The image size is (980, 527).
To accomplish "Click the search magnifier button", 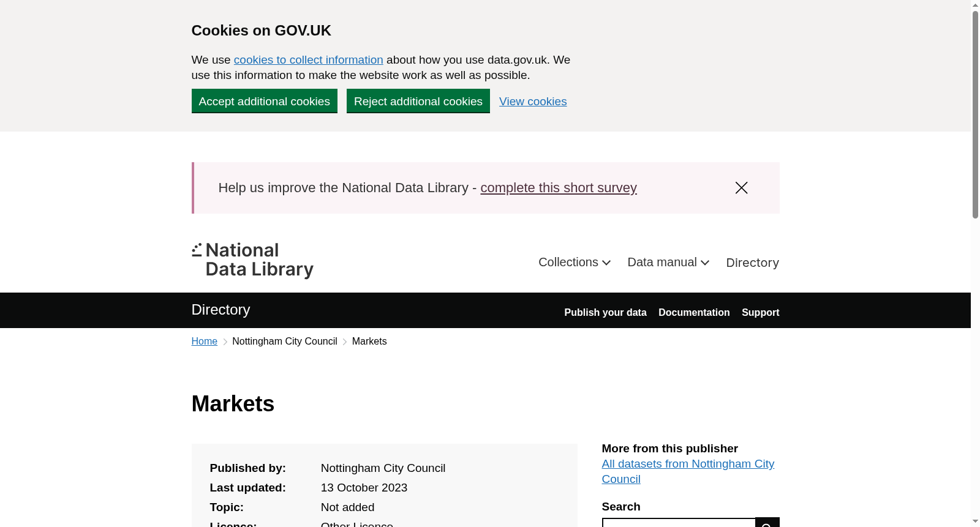I will [x=767, y=523].
